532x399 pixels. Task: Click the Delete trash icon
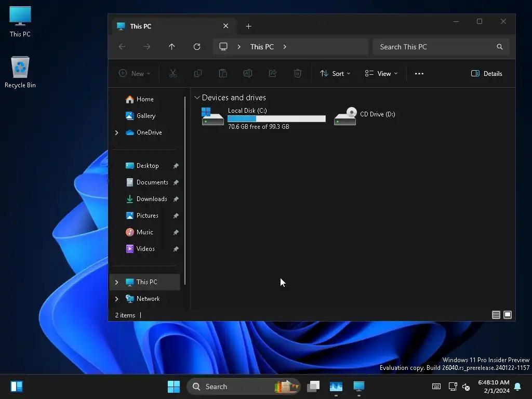click(298, 73)
